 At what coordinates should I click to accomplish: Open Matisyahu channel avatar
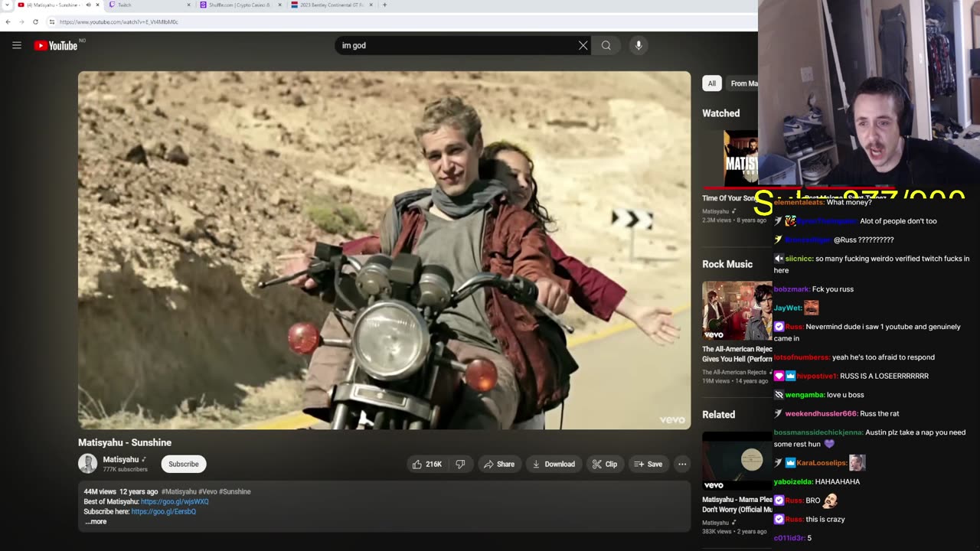point(88,464)
